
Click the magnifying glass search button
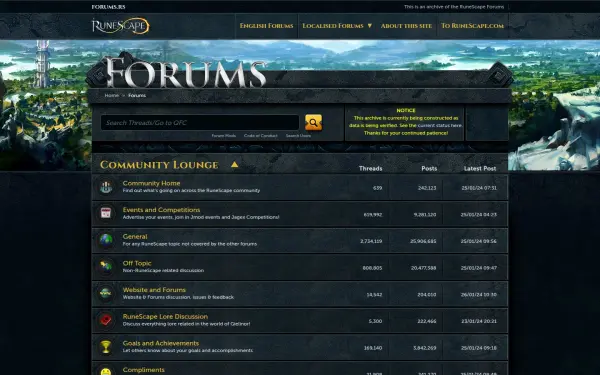coord(313,122)
